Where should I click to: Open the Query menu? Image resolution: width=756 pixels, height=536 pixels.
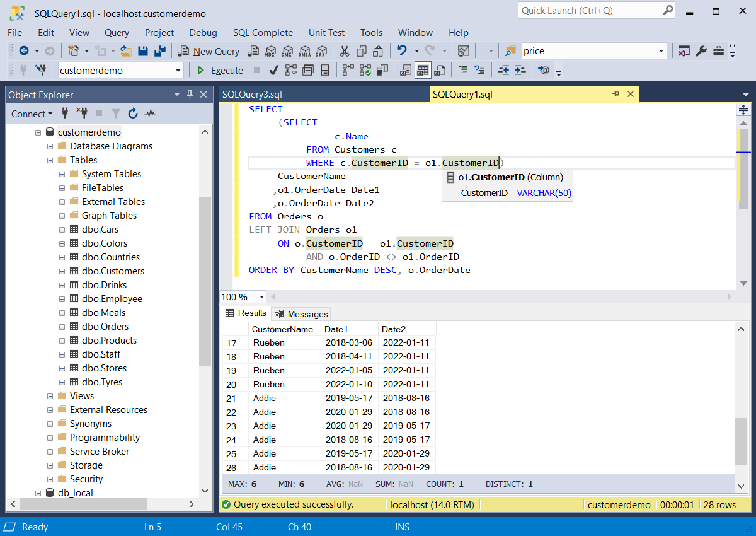[x=116, y=33]
